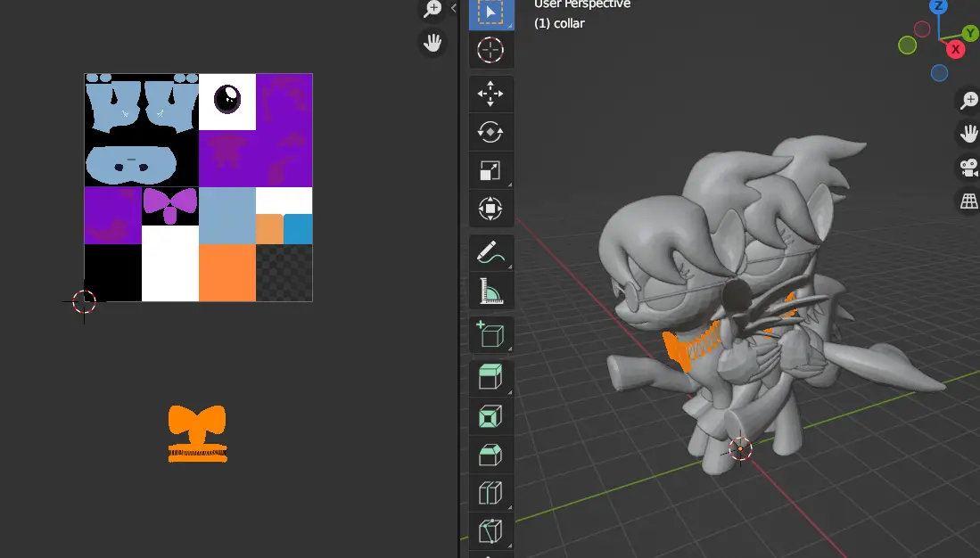
Task: Click the eye texture tile in the UV image
Action: pyautogui.click(x=227, y=102)
